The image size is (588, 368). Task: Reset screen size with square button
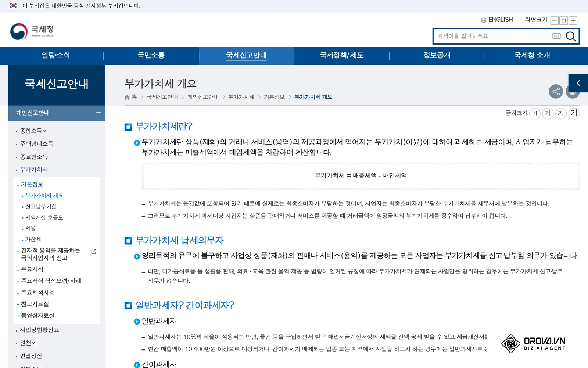click(564, 21)
